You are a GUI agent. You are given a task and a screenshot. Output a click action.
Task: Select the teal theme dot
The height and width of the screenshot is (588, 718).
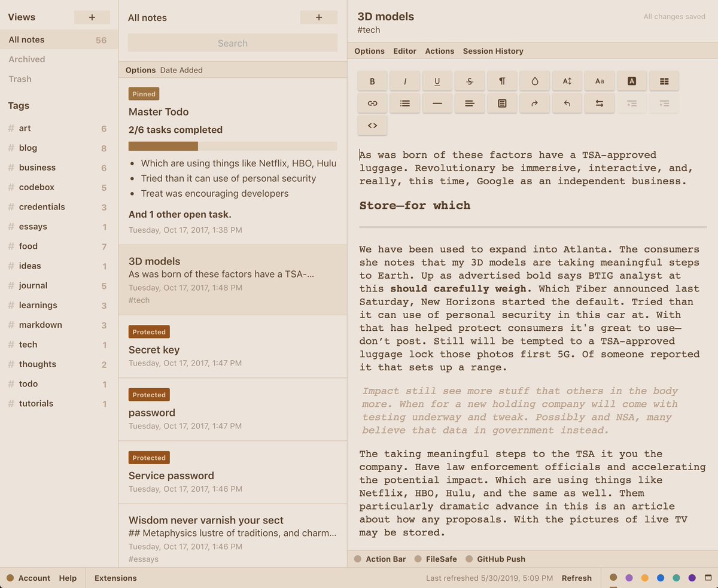pyautogui.click(x=676, y=578)
